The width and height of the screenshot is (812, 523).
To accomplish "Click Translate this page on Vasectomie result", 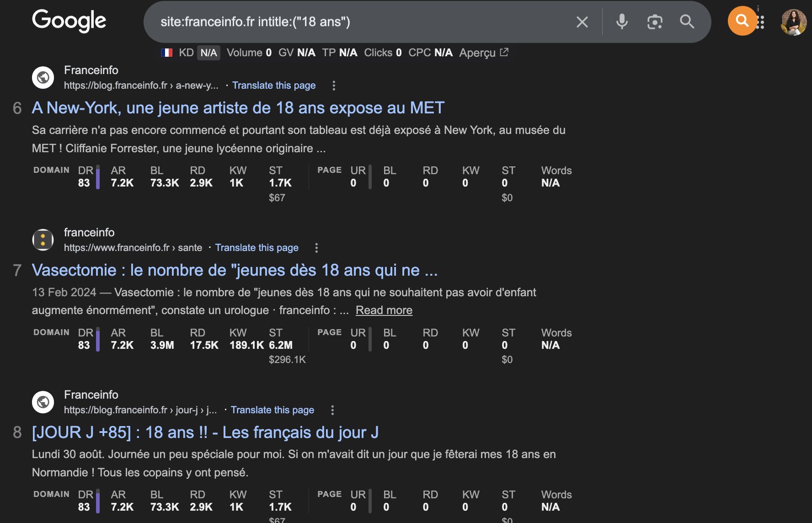I will 257,247.
